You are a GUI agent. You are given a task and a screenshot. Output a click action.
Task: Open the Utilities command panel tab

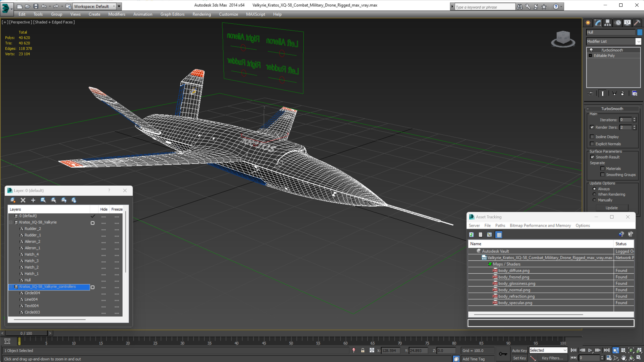637,23
